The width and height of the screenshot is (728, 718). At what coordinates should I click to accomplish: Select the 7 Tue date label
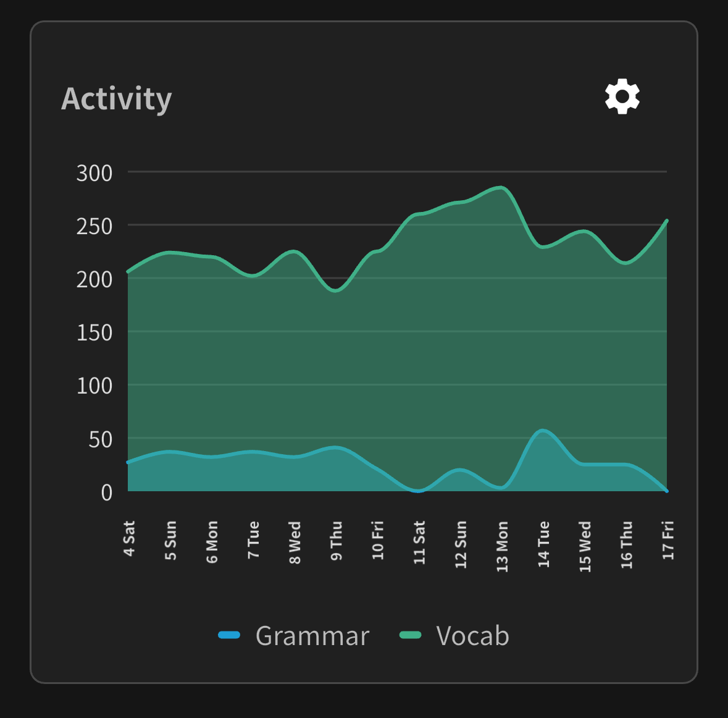coord(254,541)
